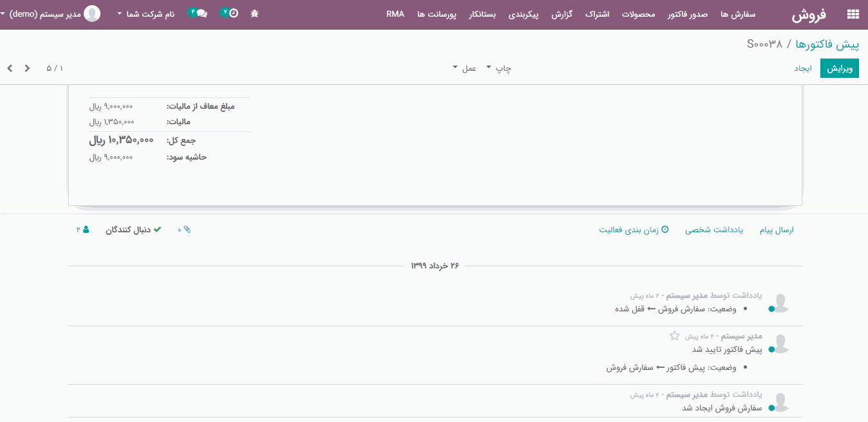Click the 'ایجاد' create button
The height and width of the screenshot is (422, 868).
tap(802, 68)
